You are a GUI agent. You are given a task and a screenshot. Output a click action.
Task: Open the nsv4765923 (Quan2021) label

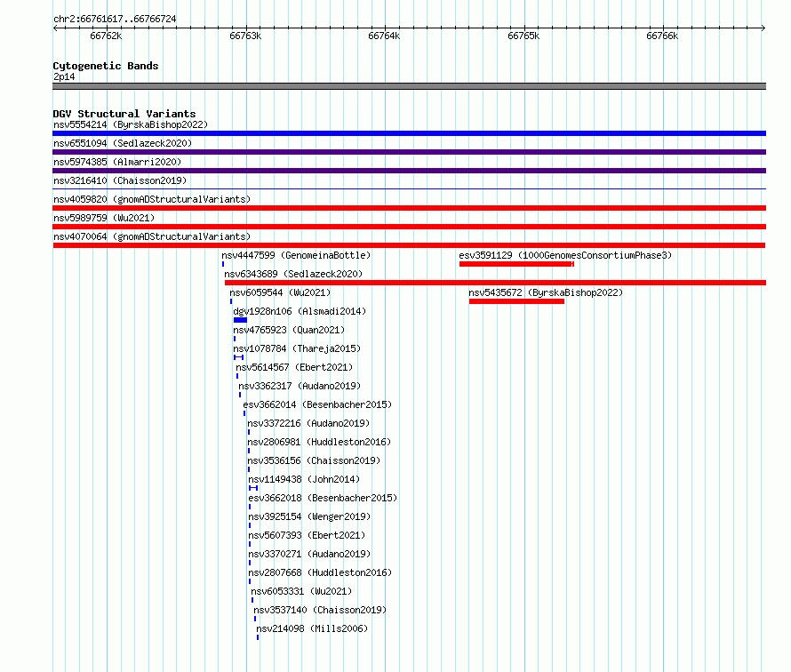[289, 330]
